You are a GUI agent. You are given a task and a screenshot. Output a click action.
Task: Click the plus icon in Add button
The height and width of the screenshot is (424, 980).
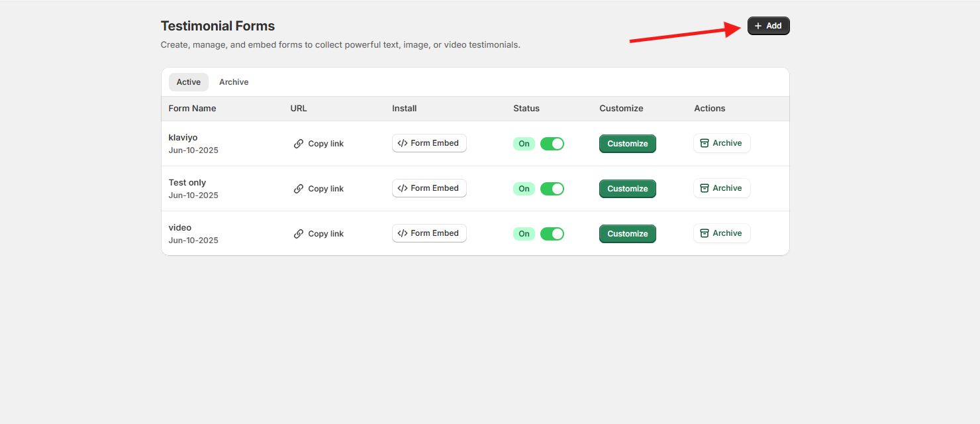point(758,26)
